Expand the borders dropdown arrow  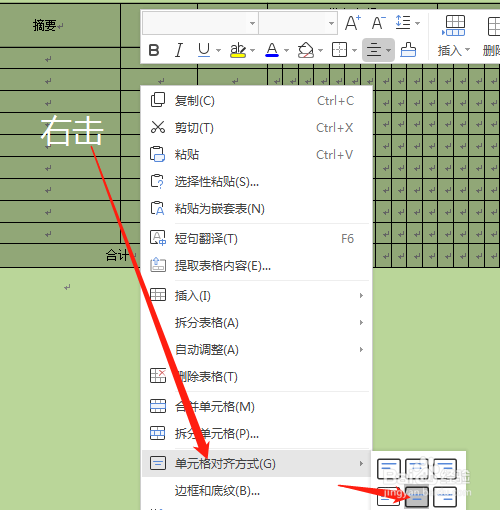(354, 51)
